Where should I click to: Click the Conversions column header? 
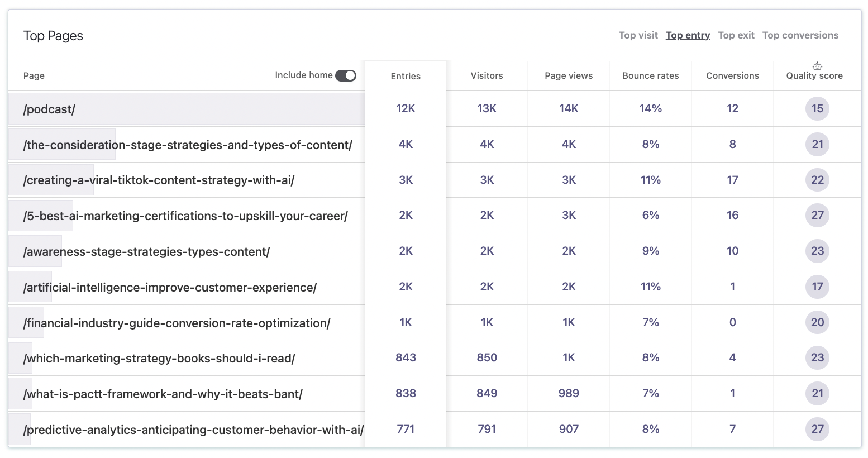click(732, 75)
